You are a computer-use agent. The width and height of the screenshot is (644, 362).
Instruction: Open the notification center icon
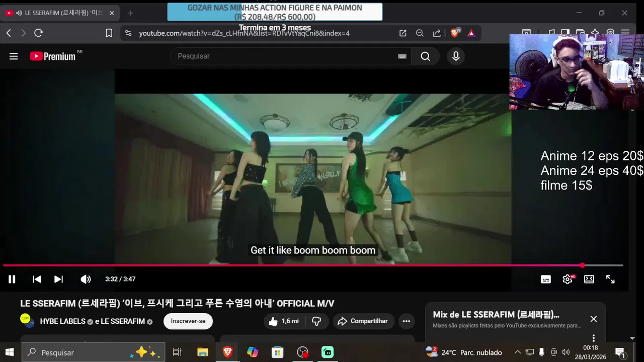coord(620,352)
